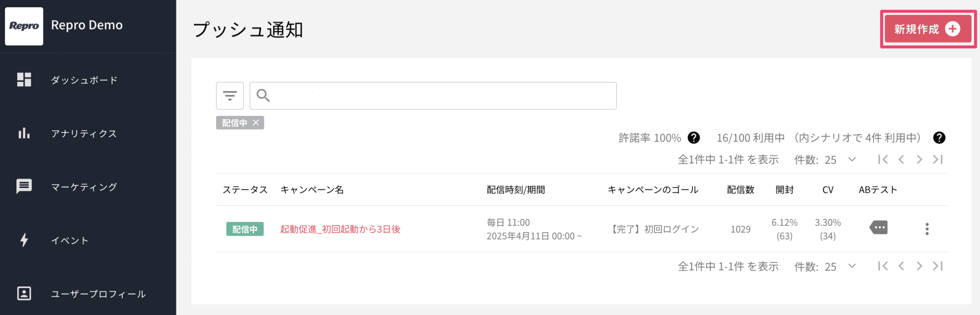This screenshot has height=315, width=980.
Task: Open the ダッシュボード dashboard icon
Action: click(24, 80)
